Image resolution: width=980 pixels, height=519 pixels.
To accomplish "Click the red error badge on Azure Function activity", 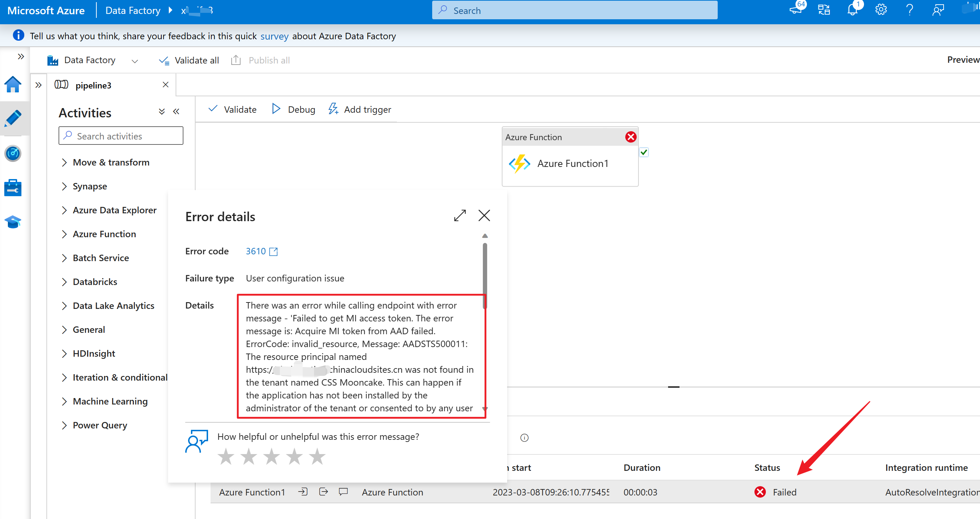I will pos(630,137).
